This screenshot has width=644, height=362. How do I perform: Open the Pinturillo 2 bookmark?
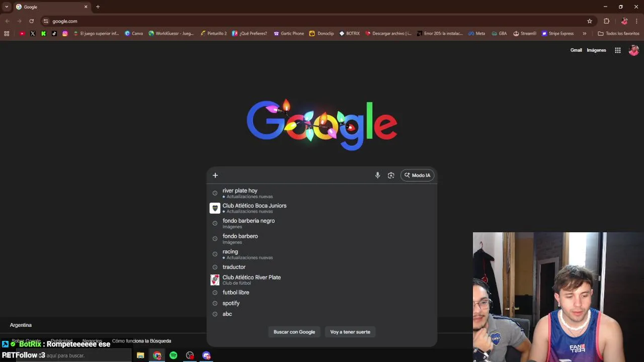(x=213, y=34)
